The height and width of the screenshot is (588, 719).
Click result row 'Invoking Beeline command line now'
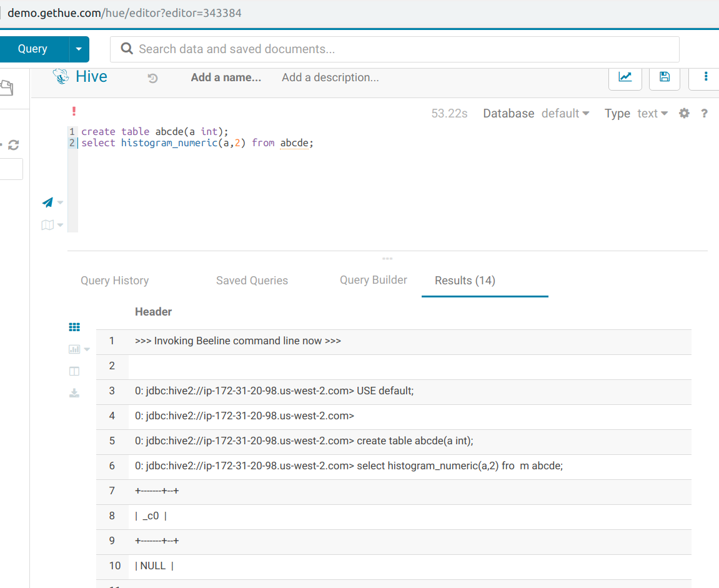coord(394,342)
